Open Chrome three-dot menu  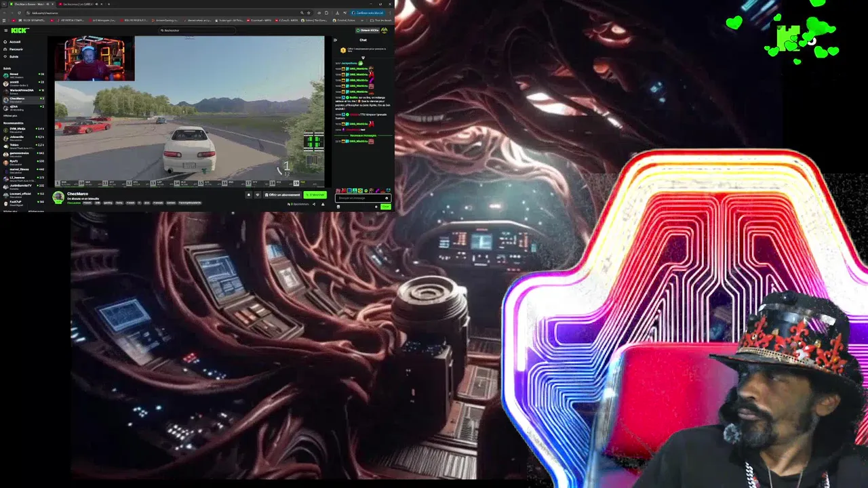pyautogui.click(x=390, y=13)
